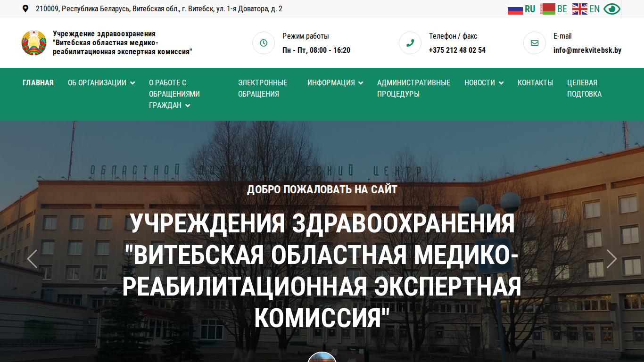
Task: Click working hours Пн - Пт, 08:00 - 16:20
Action: 316,50
